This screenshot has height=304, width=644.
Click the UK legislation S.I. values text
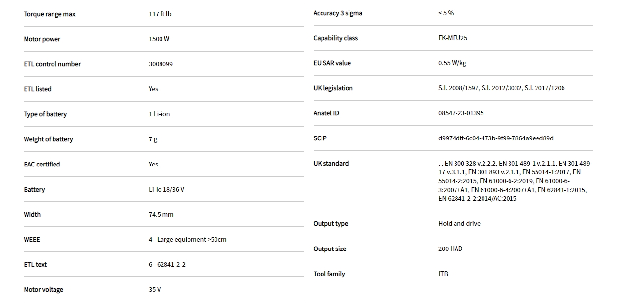pos(501,88)
